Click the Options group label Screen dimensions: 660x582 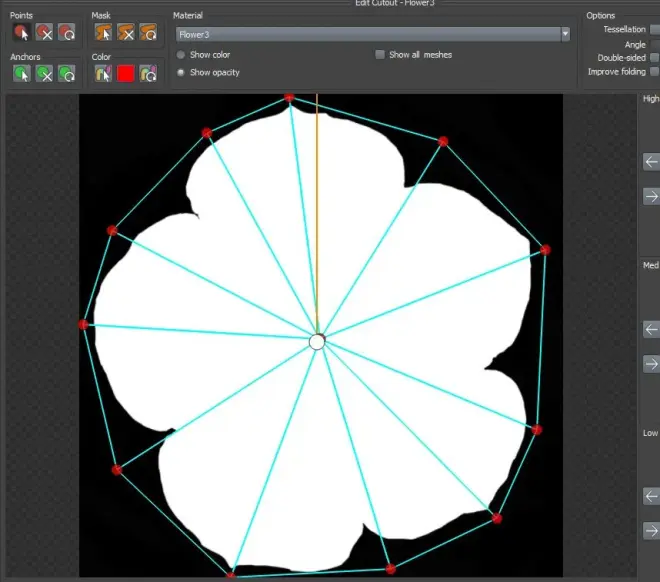[601, 16]
